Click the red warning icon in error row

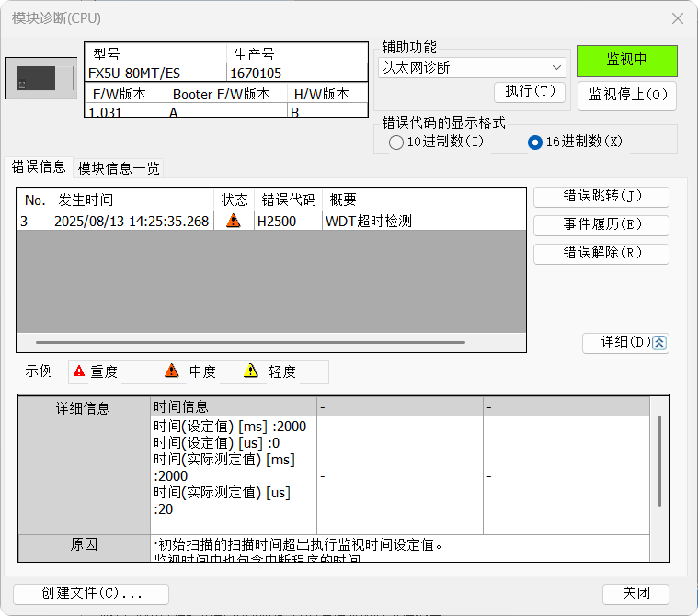pyautogui.click(x=234, y=221)
